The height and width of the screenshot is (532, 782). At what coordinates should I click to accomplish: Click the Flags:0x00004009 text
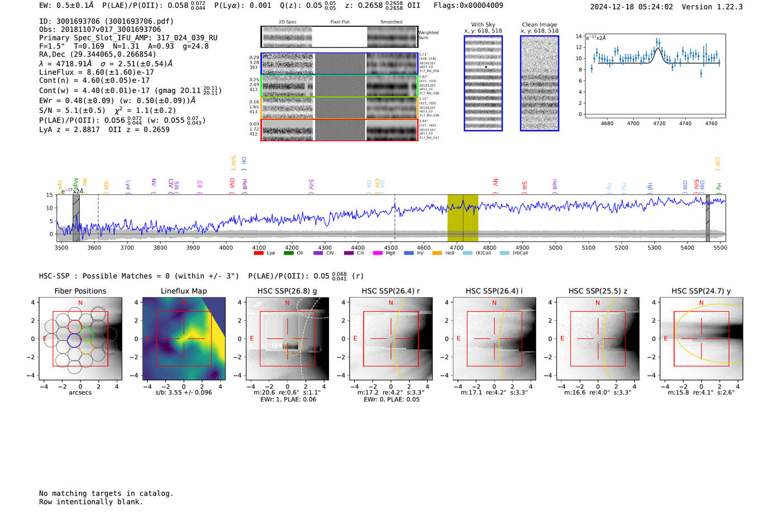point(468,6)
